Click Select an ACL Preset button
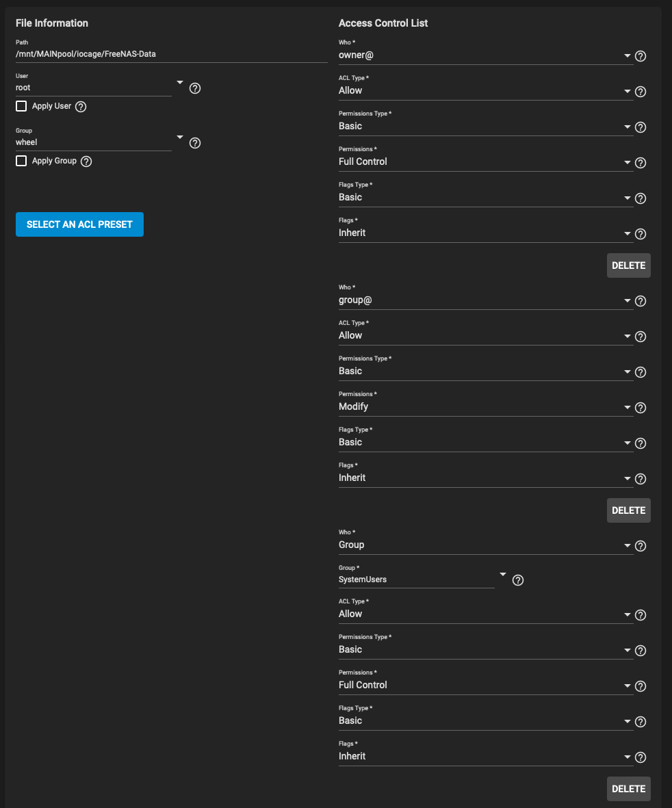 tap(79, 224)
